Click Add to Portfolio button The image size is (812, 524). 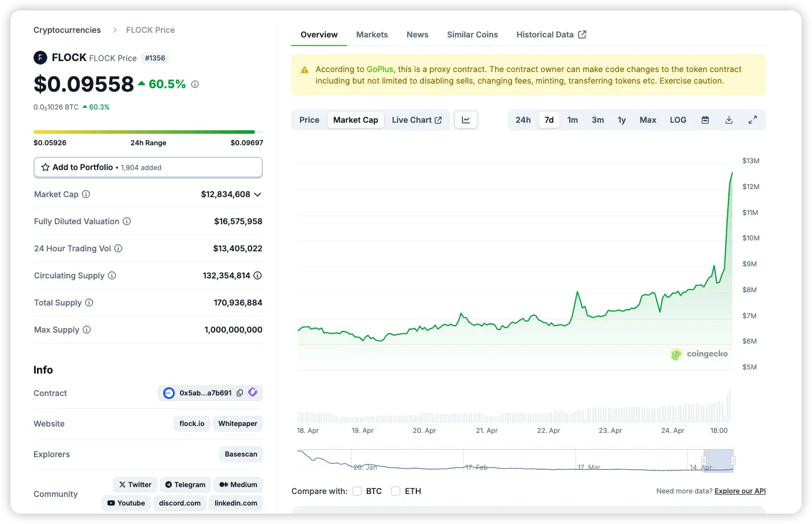click(148, 167)
